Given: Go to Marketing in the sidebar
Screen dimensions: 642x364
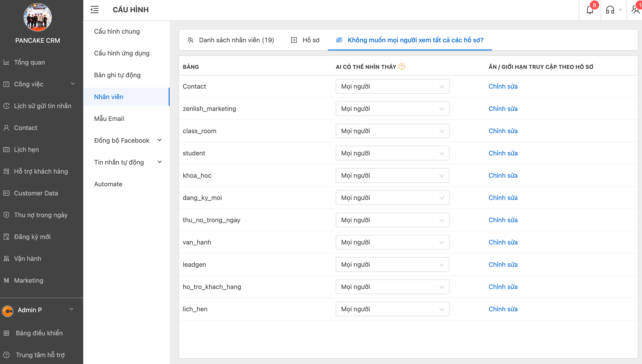Looking at the screenshot, I should coord(28,280).
